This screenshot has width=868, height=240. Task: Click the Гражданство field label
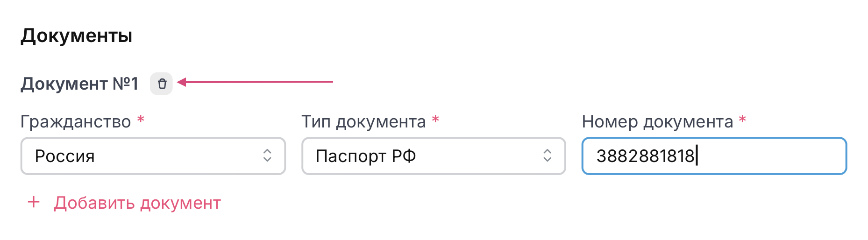click(x=76, y=122)
